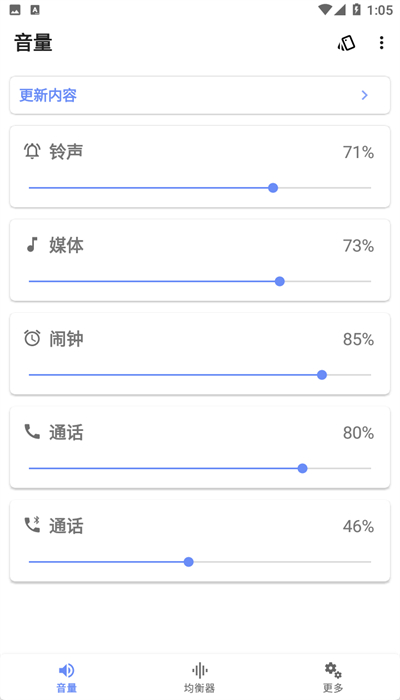Switch to the 均衡器 equalizer tab
The height and width of the screenshot is (700, 400).
tap(200, 677)
